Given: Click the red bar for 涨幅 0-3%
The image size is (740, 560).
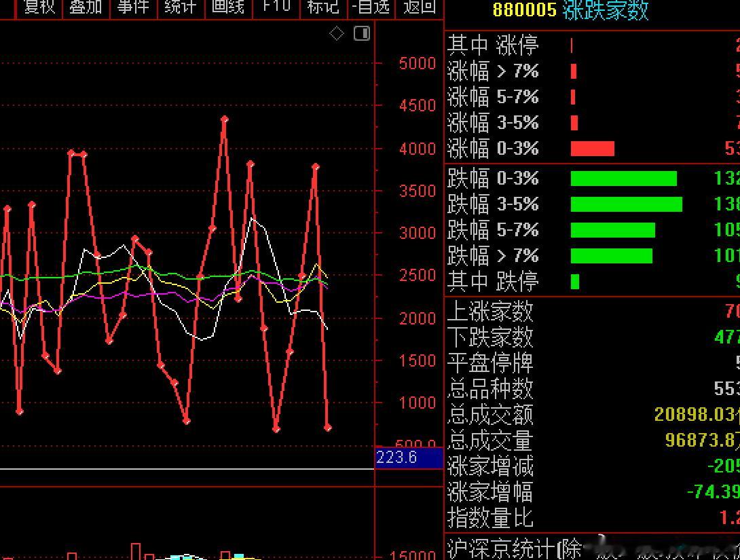Looking at the screenshot, I should 593,149.
